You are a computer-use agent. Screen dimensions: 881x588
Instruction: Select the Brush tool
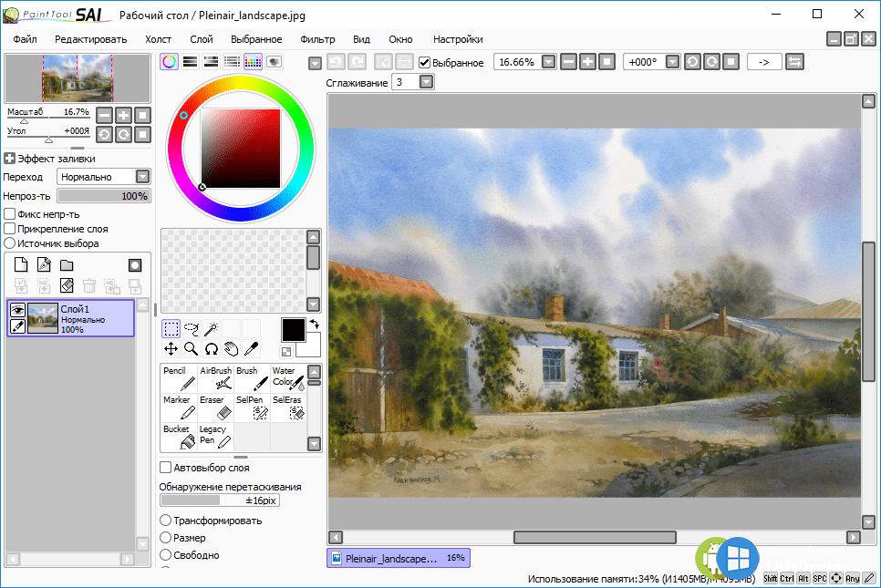pyautogui.click(x=252, y=378)
